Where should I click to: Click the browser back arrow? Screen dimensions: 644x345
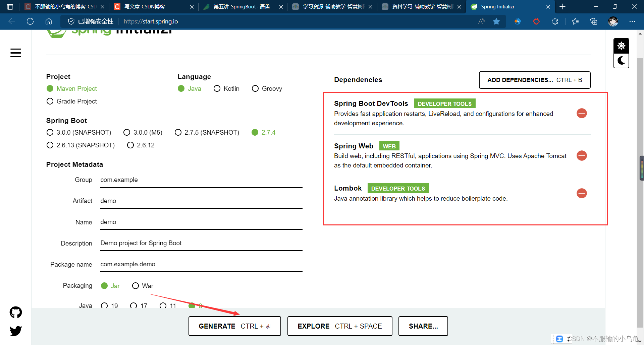(12, 21)
